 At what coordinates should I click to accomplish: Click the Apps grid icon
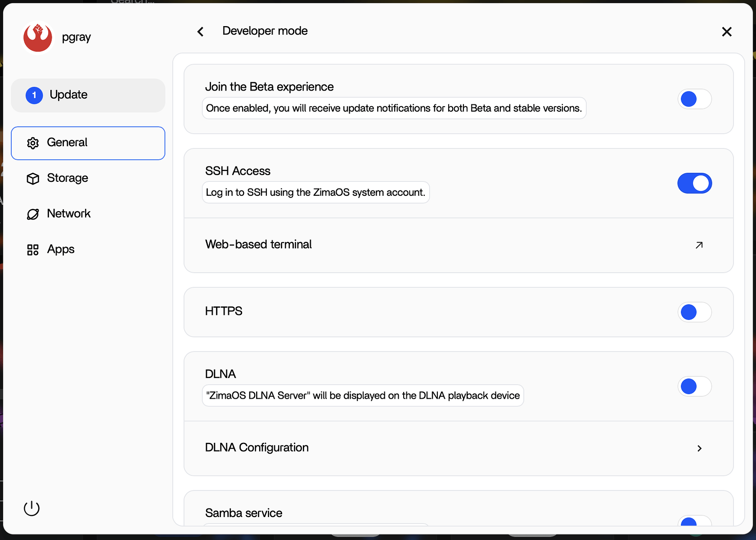click(x=33, y=250)
